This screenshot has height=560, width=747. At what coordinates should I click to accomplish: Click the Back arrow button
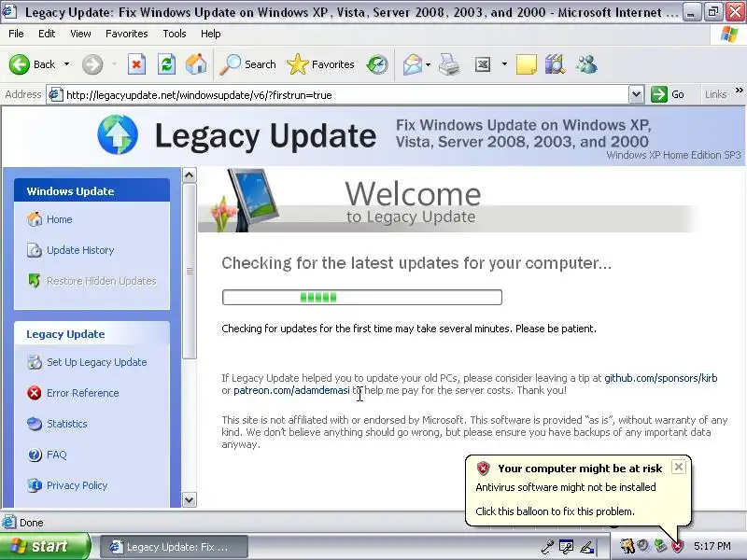pos(32,64)
